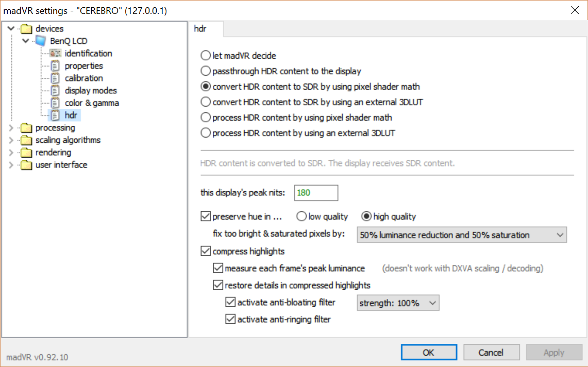Collapse the devices tree node
This screenshot has width=588, height=367.
(x=11, y=29)
